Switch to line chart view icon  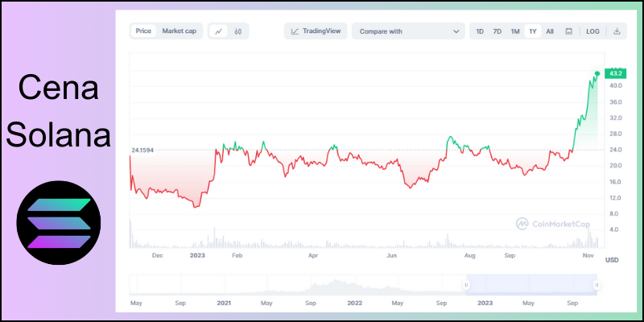click(x=219, y=31)
